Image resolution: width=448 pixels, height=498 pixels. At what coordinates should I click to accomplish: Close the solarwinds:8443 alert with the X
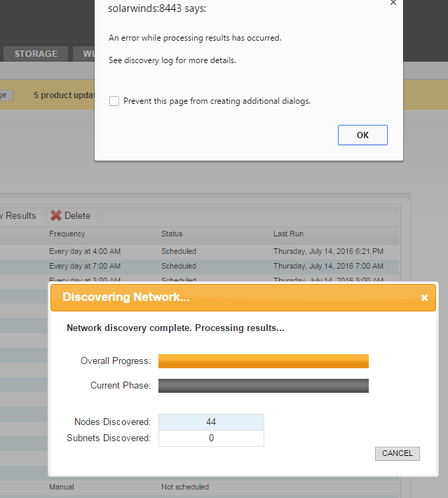[393, 3]
